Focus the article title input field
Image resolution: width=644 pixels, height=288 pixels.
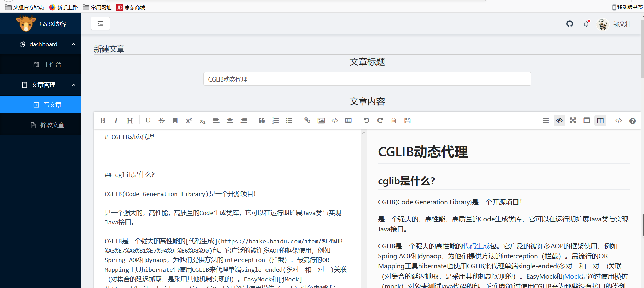367,79
